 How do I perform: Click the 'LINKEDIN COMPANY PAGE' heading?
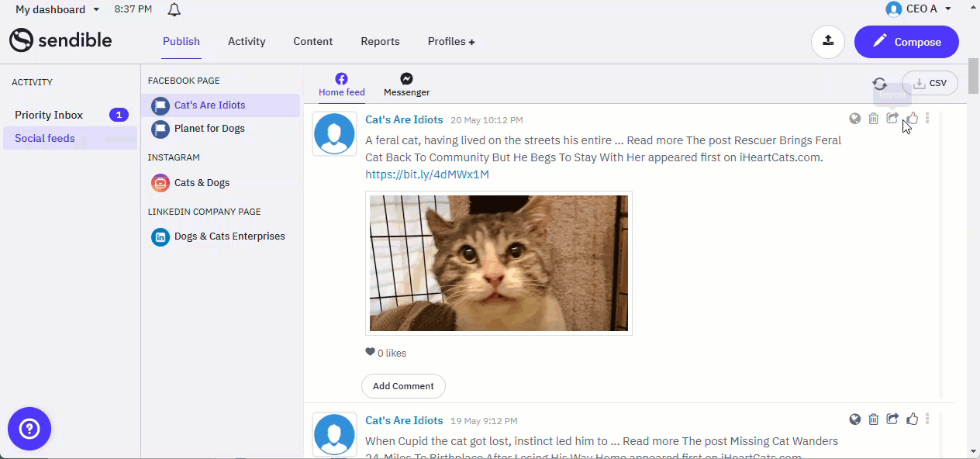tap(205, 212)
